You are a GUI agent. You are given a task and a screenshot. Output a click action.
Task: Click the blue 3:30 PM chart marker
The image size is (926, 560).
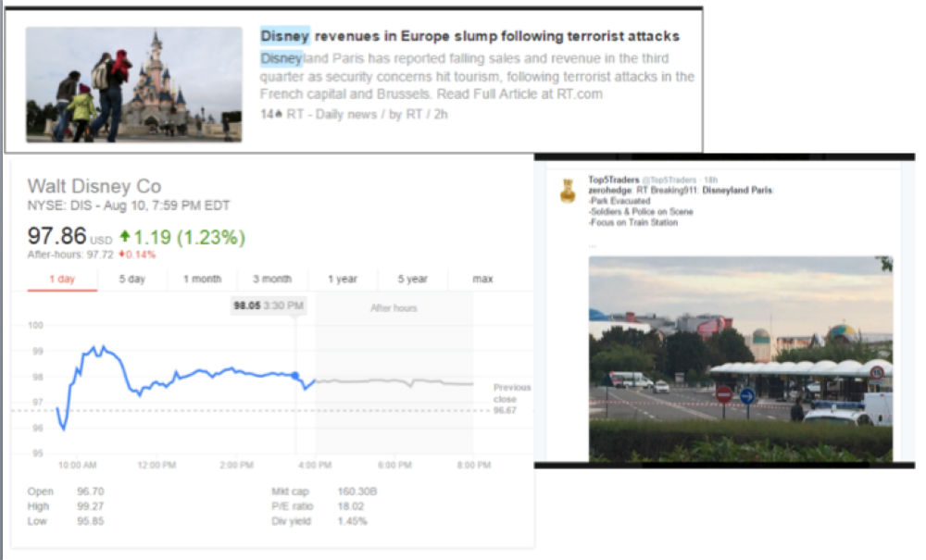click(x=295, y=376)
